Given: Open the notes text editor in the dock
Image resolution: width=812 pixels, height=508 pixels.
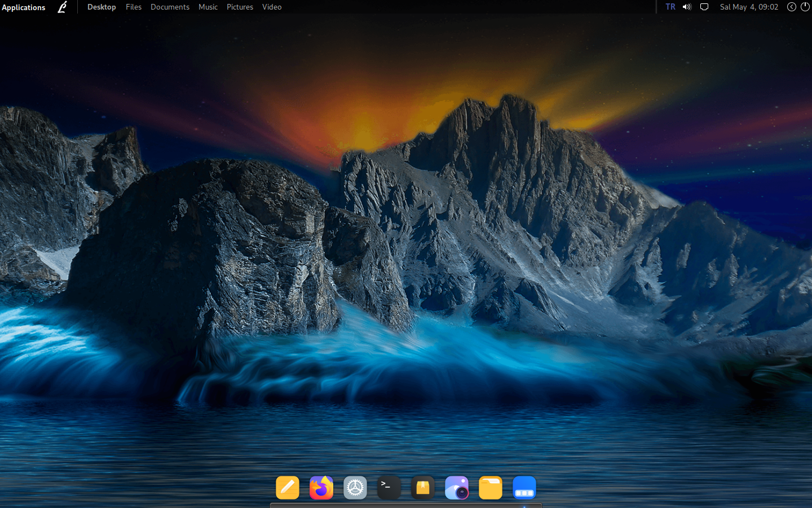Looking at the screenshot, I should 288,488.
